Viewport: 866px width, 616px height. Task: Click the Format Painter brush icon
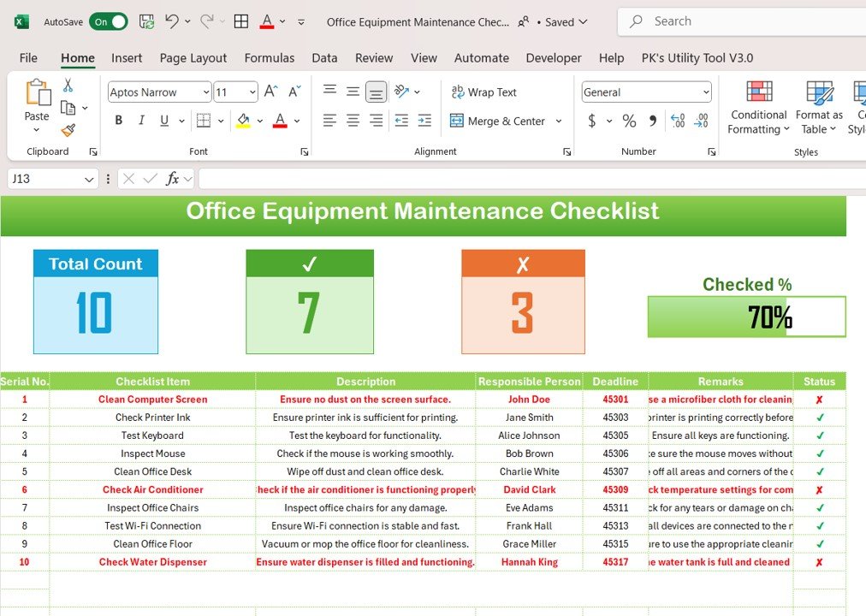point(68,130)
